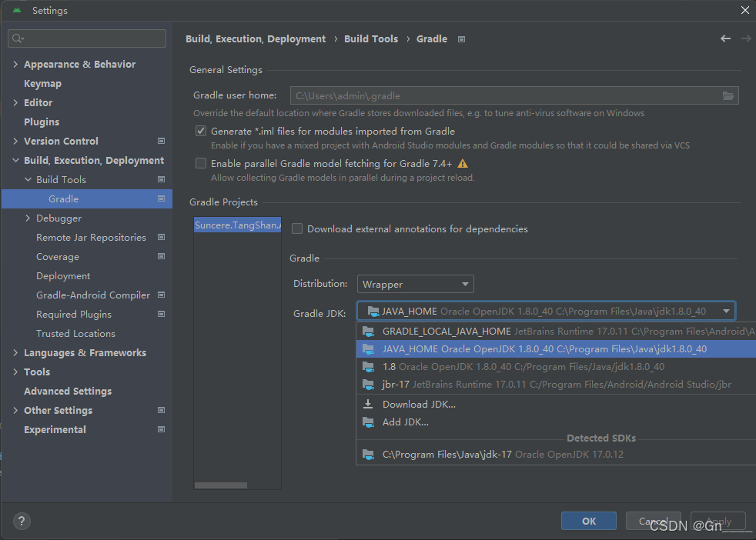Click the warning icon next to parallel Gradle fetching
This screenshot has width=756, height=540.
[x=463, y=164]
